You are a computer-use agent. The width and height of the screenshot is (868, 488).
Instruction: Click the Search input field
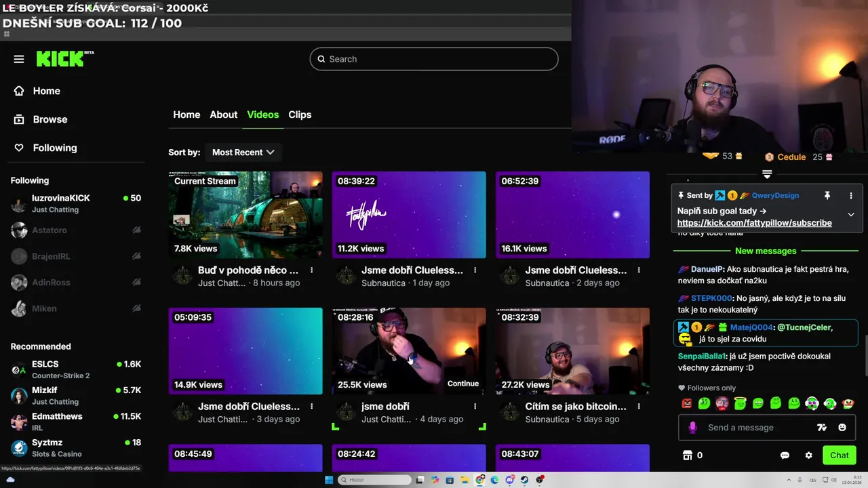(434, 59)
